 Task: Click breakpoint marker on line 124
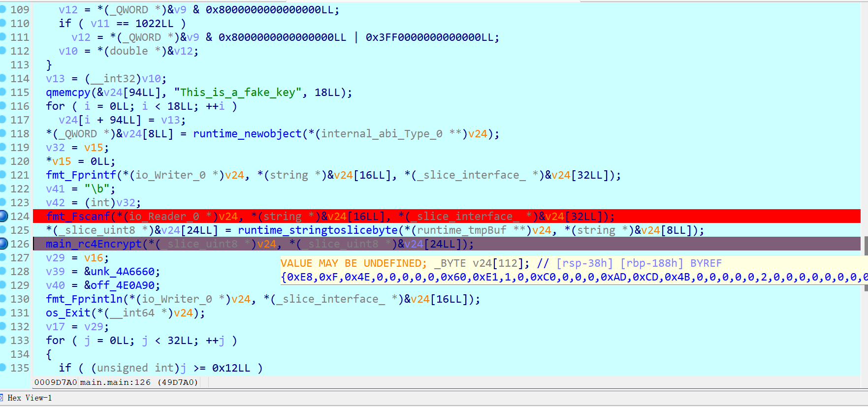coord(3,216)
